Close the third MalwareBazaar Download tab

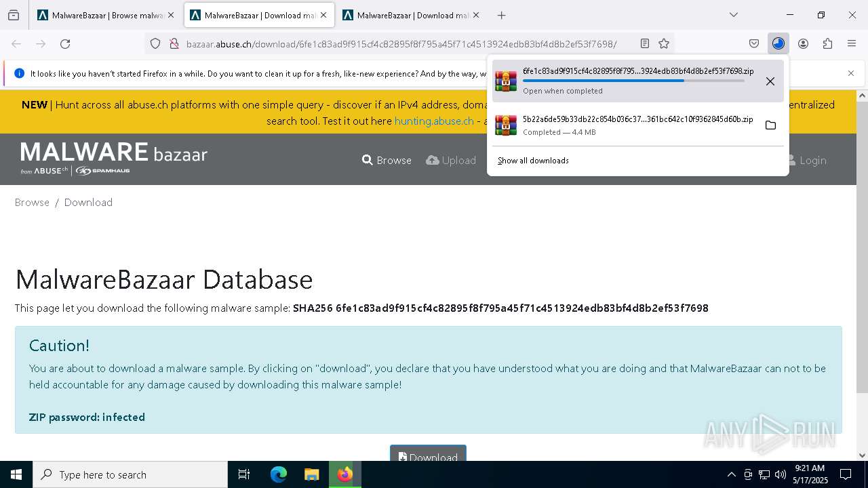[x=476, y=15]
